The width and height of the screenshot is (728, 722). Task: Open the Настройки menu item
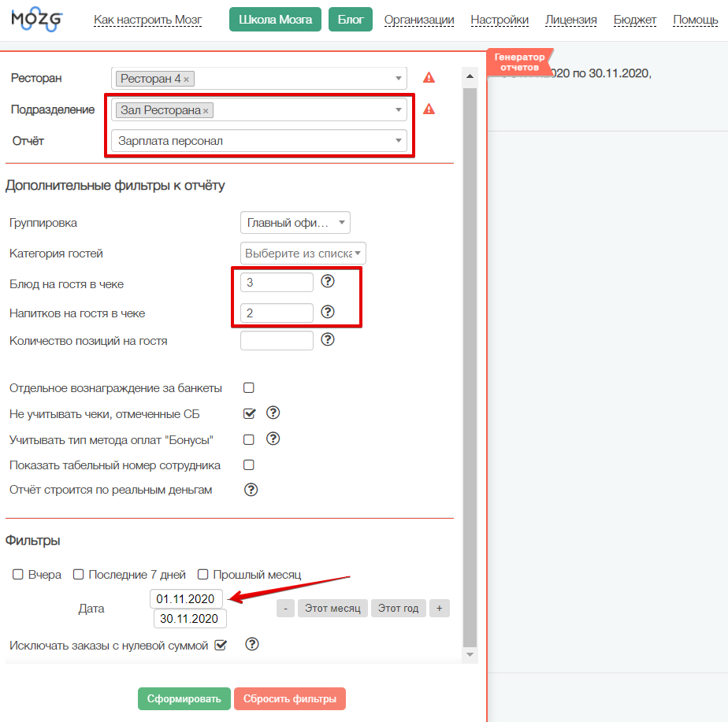coord(500,20)
